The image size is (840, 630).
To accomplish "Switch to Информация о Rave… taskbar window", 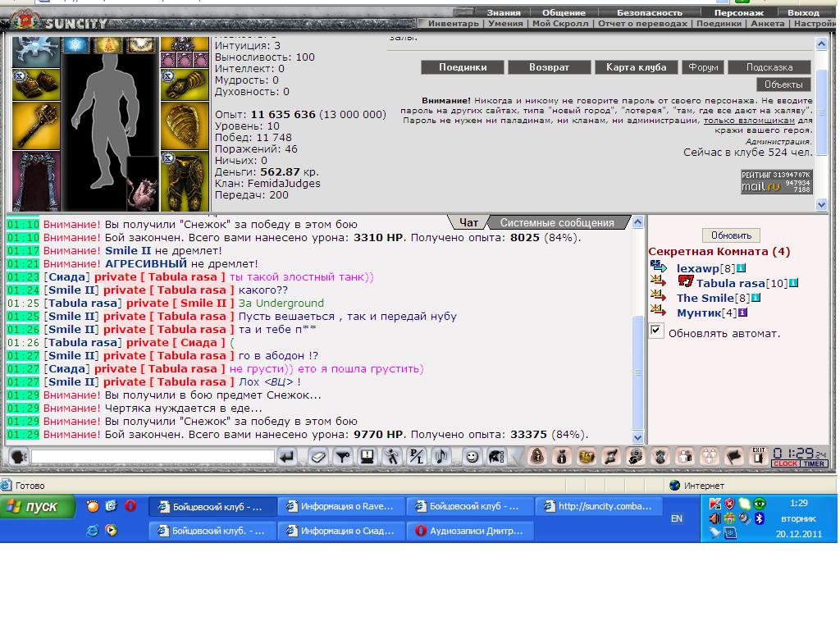I will click(x=340, y=505).
